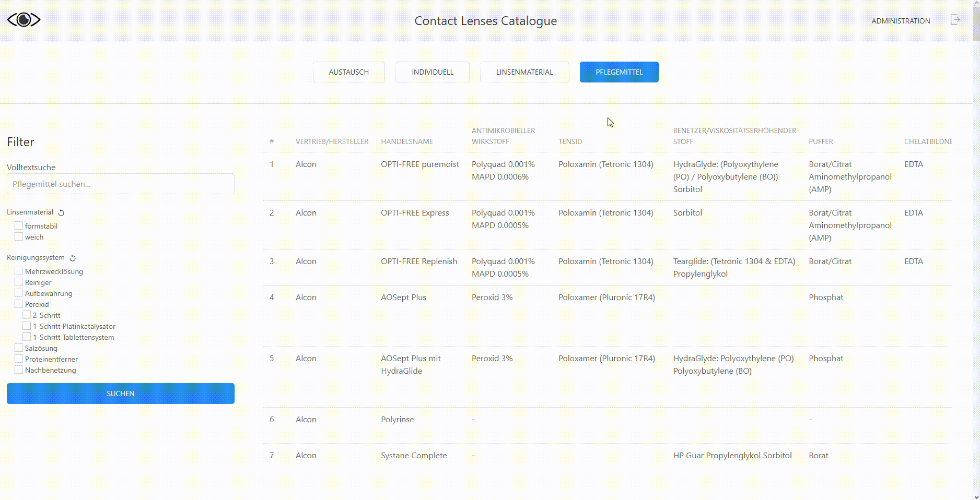Open the Individuell tab
Viewport: 980px width, 500px height.
433,72
